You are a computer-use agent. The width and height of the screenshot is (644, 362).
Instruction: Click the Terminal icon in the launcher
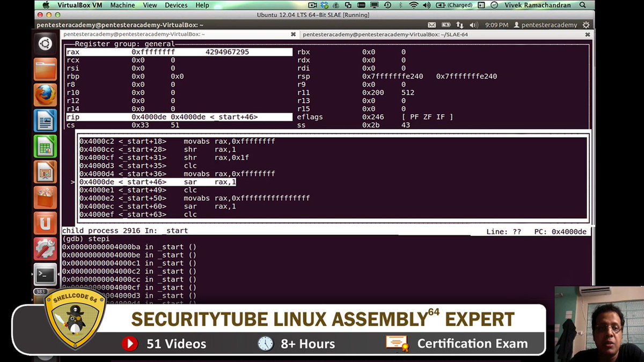point(45,274)
